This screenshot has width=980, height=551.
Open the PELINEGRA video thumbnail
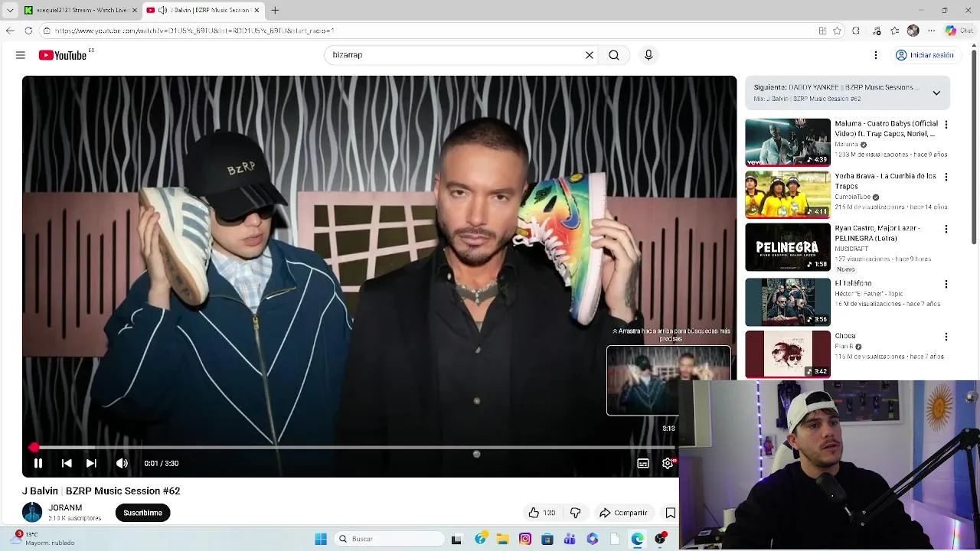coord(788,247)
